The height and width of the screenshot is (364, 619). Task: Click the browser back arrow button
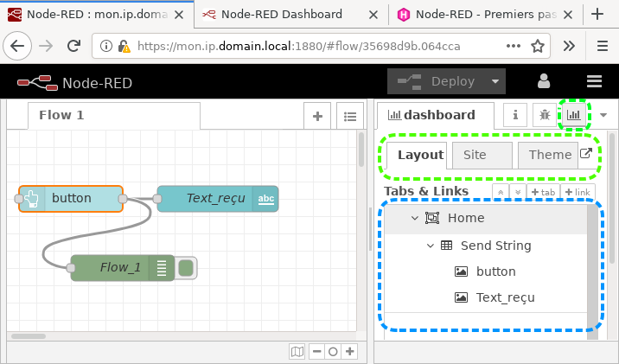coord(17,46)
